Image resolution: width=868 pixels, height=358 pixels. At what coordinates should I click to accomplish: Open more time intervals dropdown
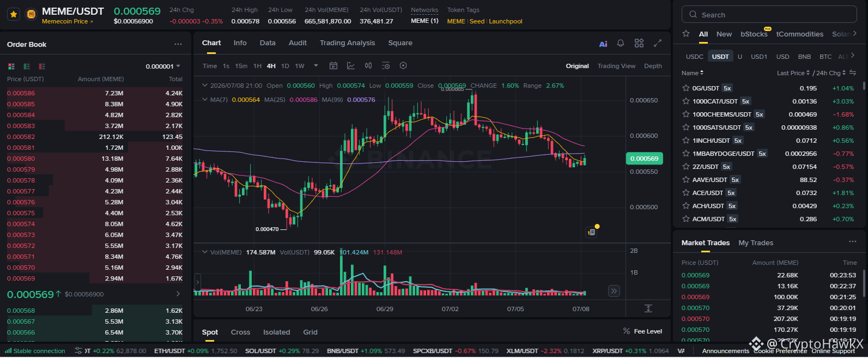316,66
